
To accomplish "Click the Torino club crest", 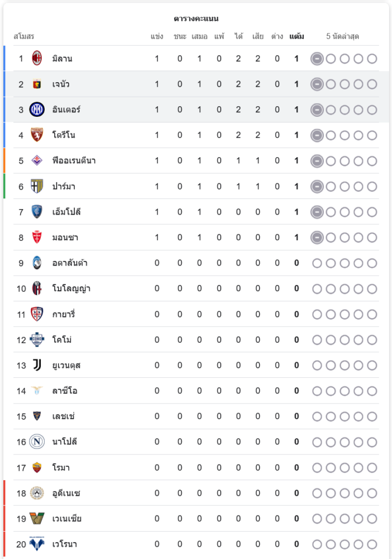I will pyautogui.click(x=37, y=135).
